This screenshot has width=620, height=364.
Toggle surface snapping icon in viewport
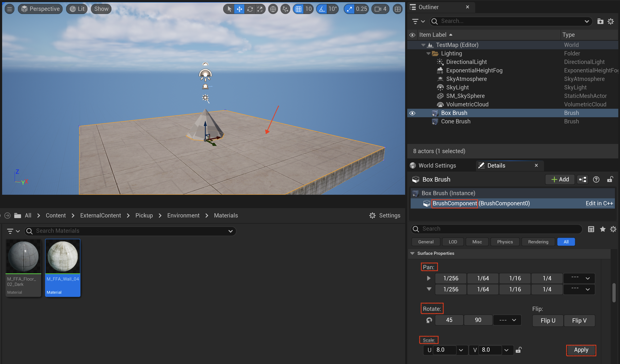tap(285, 9)
